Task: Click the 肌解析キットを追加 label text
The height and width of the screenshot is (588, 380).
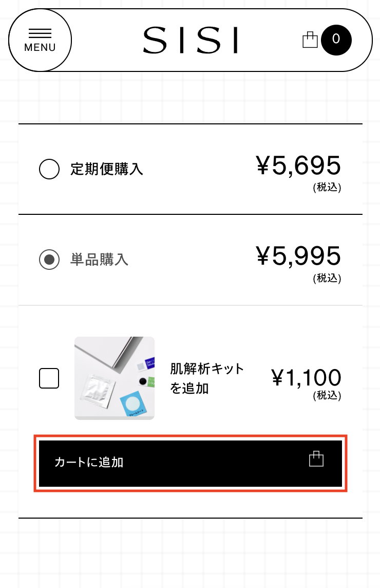Action: point(207,378)
